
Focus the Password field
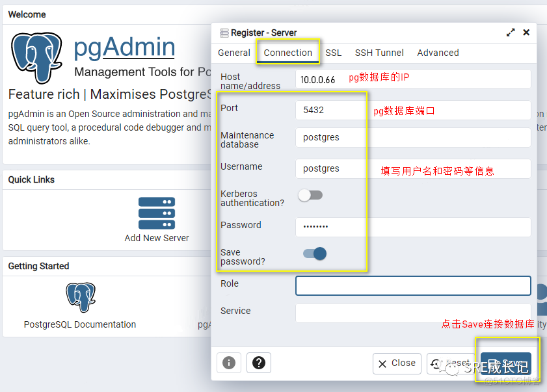[413, 227]
